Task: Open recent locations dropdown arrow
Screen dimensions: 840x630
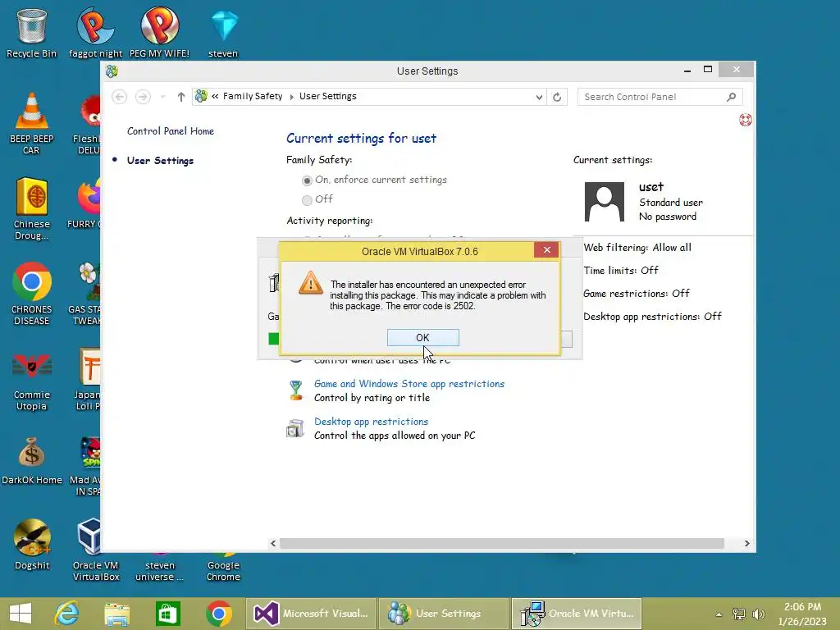Action: point(163,97)
